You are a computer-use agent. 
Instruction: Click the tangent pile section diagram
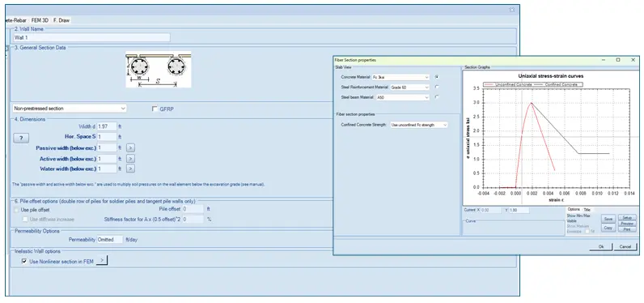158,69
